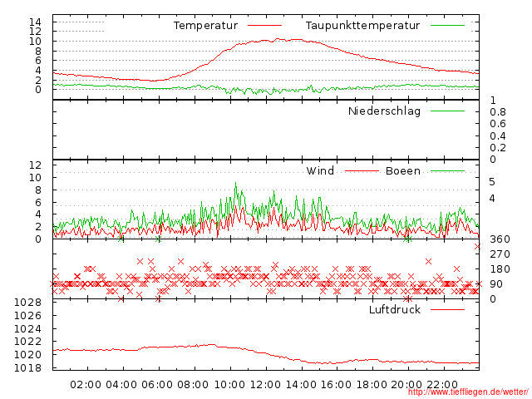The image size is (532, 399).
Task: Click the 12:00 time axis label
Action: (265, 385)
